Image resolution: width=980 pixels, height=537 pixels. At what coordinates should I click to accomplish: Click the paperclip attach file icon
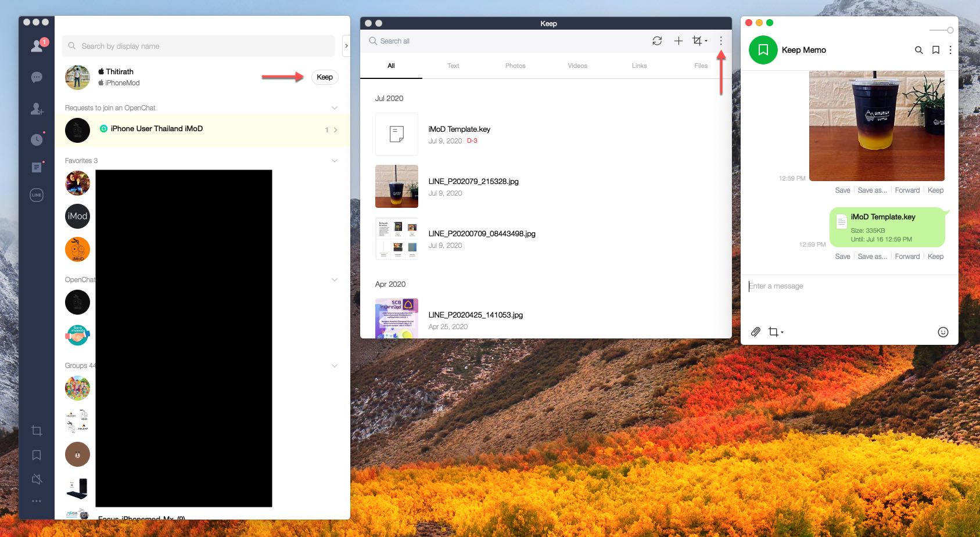pos(755,332)
